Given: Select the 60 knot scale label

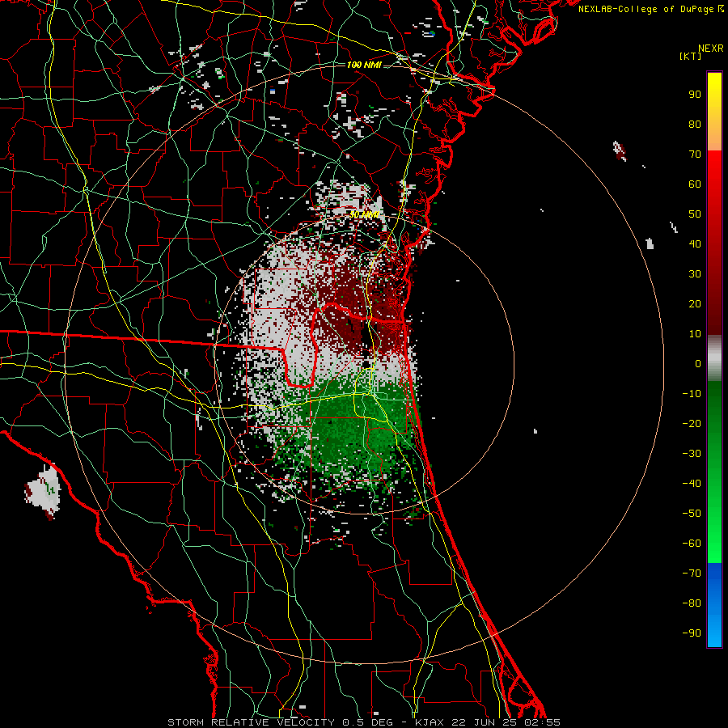Looking at the screenshot, I should click(695, 184).
